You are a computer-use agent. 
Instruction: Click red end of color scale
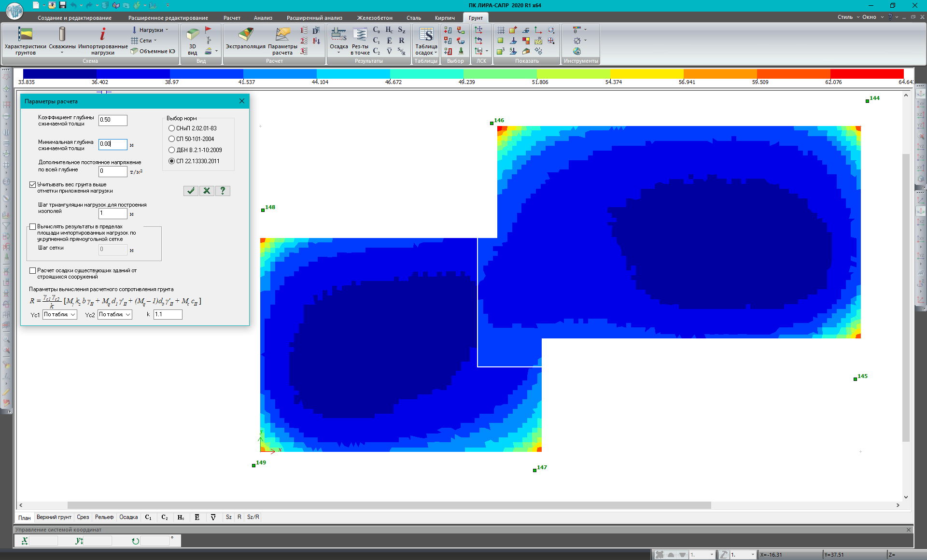point(867,74)
